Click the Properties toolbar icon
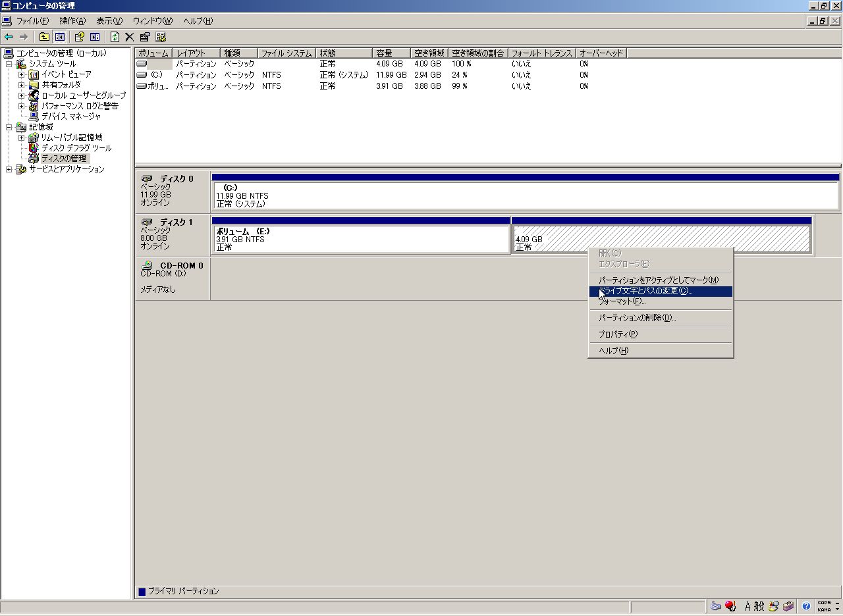Viewport: 843px width, 616px height. pyautogui.click(x=145, y=37)
